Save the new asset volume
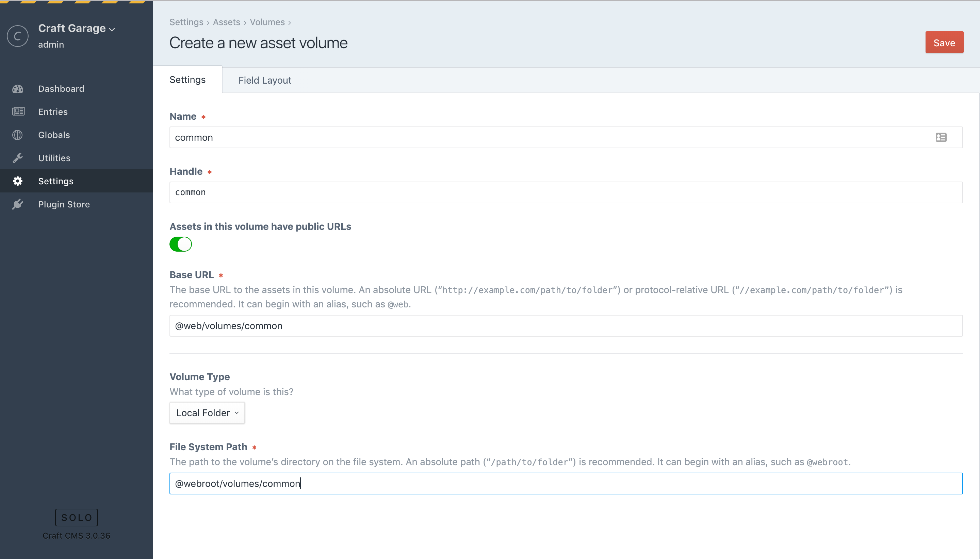 click(x=944, y=42)
